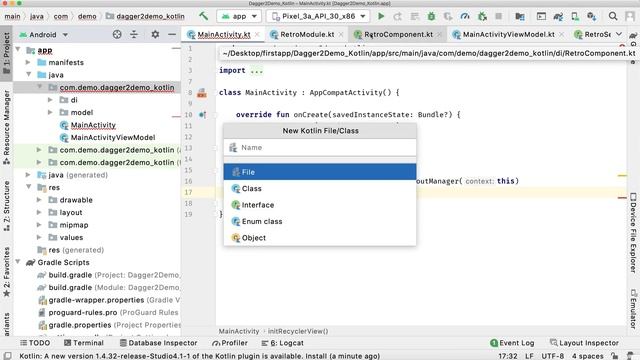Open the Layout Inspector

584,343
